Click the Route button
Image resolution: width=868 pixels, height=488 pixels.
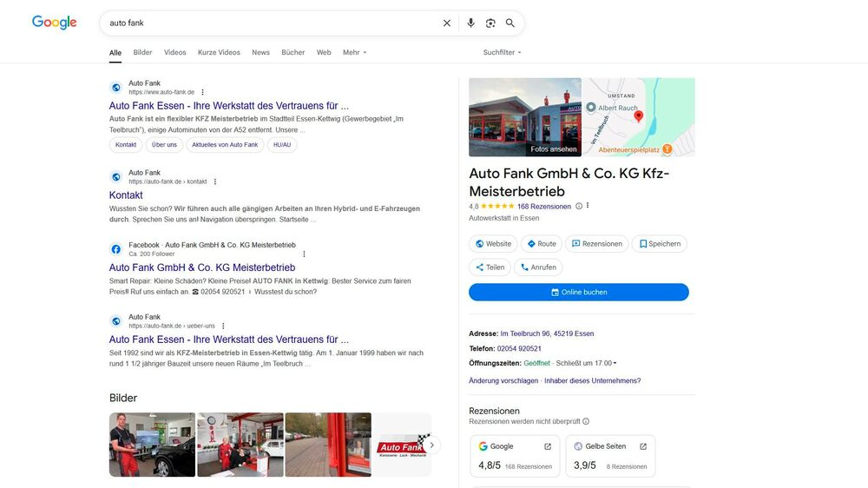click(x=542, y=244)
